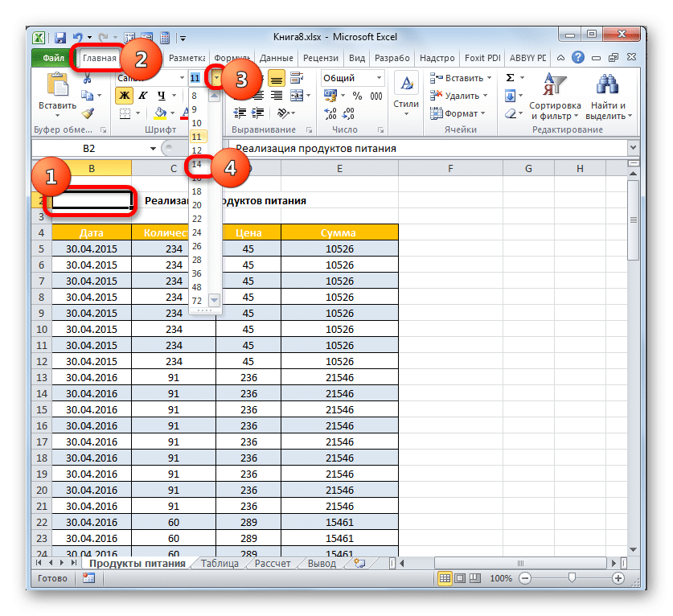Click the AutoSum sigma icon
673x616 pixels.
510,78
